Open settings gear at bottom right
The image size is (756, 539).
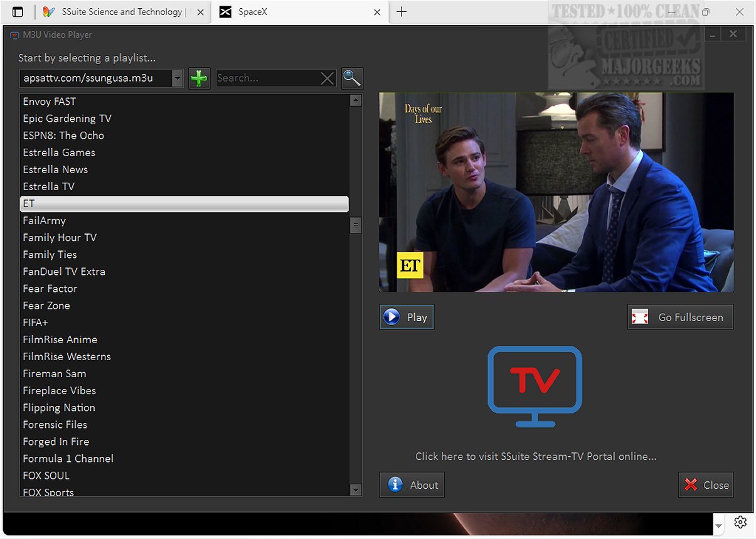tap(740, 522)
